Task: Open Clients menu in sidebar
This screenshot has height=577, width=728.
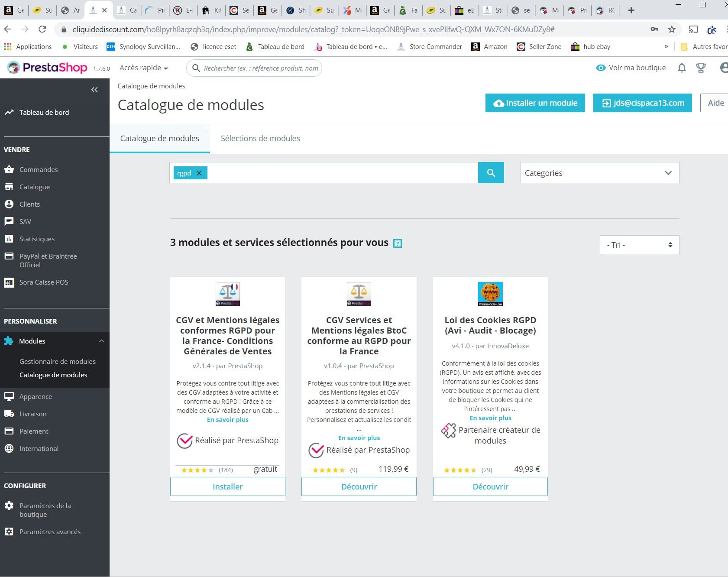Action: pos(29,204)
